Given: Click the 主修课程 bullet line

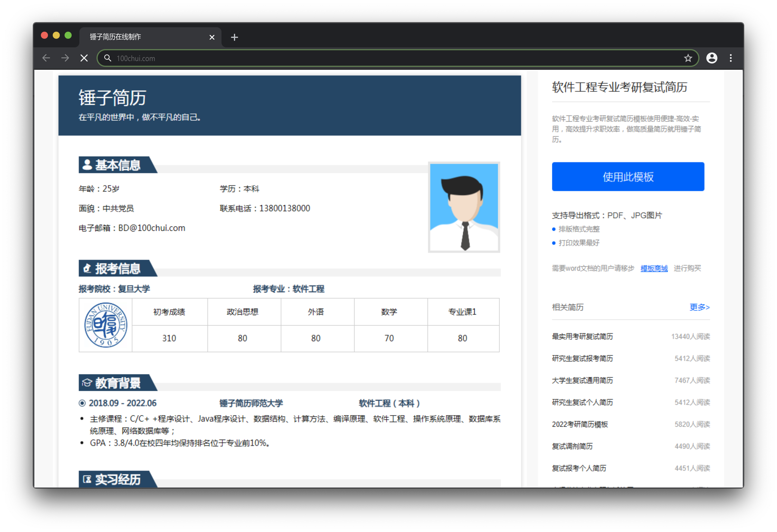Looking at the screenshot, I should [x=295, y=425].
